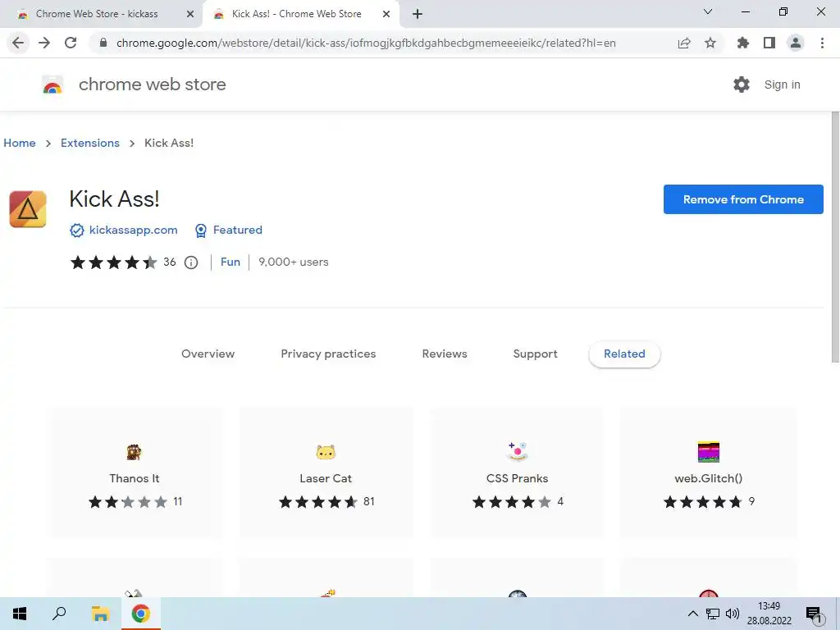Open the kickassapp.com publisher link

coord(134,231)
